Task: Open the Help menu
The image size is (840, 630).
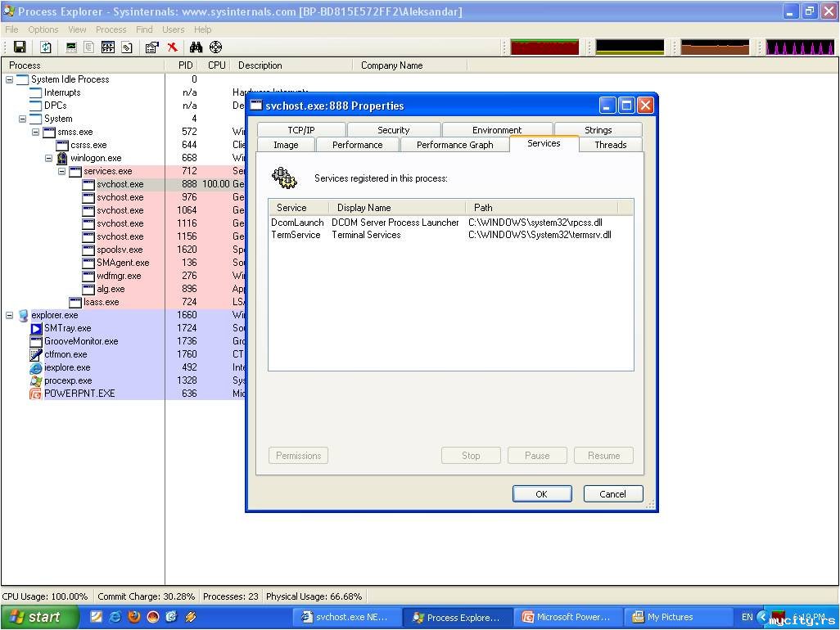Action: pyautogui.click(x=202, y=29)
